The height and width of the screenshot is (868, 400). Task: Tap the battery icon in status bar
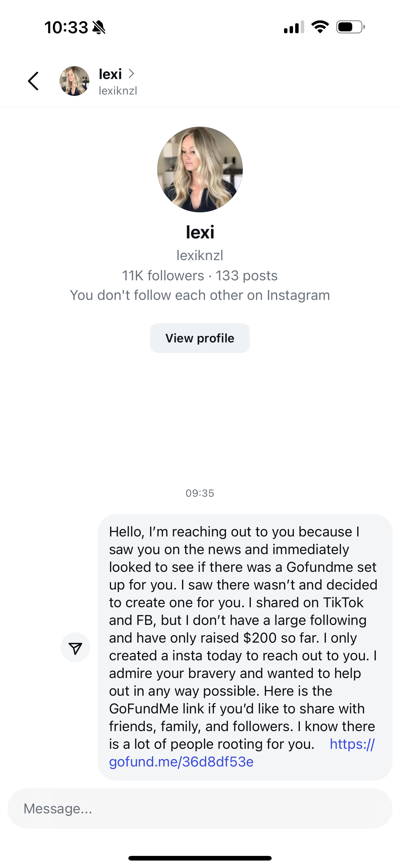[350, 27]
